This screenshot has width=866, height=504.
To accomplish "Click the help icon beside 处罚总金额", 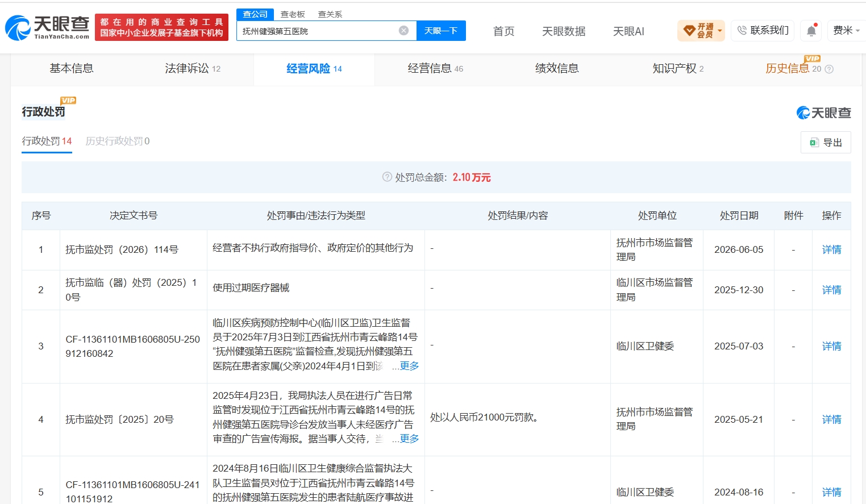I will click(x=387, y=177).
